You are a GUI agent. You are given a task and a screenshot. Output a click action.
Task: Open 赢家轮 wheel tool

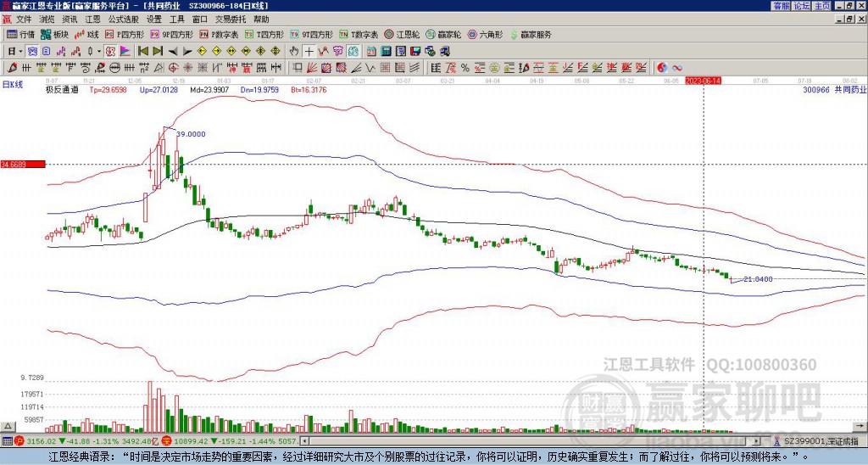[443, 34]
